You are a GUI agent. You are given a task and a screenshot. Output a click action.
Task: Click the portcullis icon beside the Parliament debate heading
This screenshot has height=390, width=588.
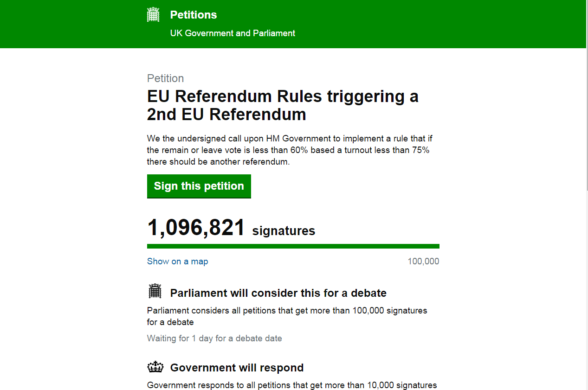tap(155, 291)
